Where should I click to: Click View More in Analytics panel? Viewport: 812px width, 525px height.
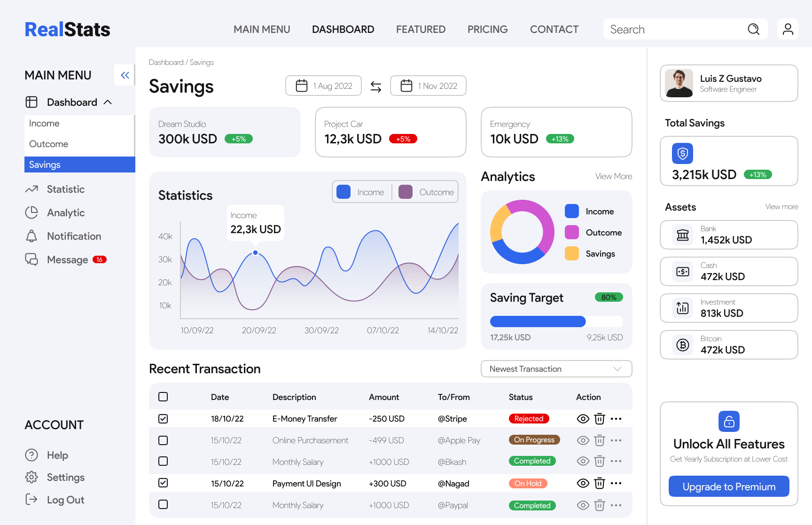coord(613,176)
